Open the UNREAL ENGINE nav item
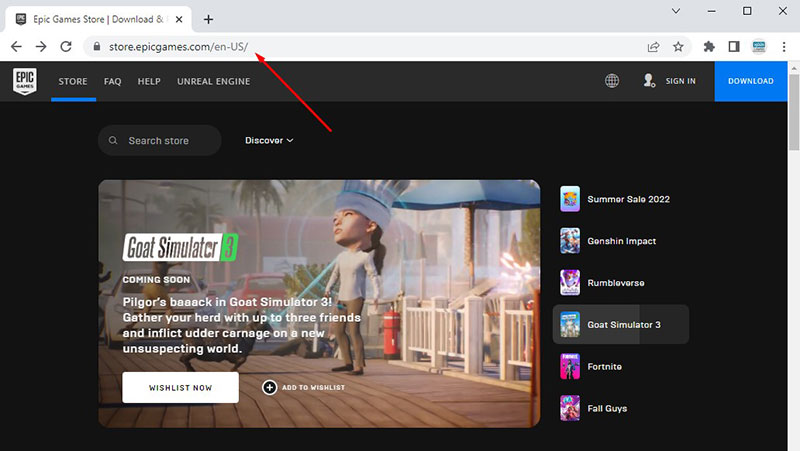Viewport: 800px width, 451px height. pos(214,81)
